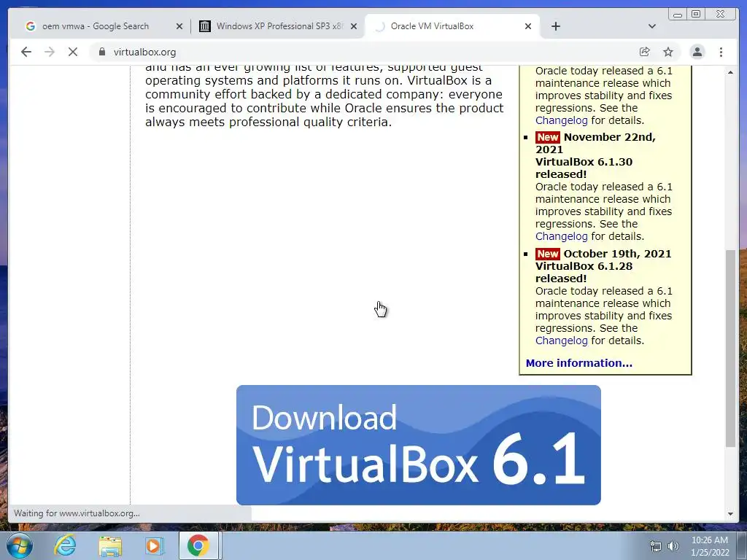The width and height of the screenshot is (747, 560).
Task: Click the 'October 19th, 2021' date text
Action: 617,254
